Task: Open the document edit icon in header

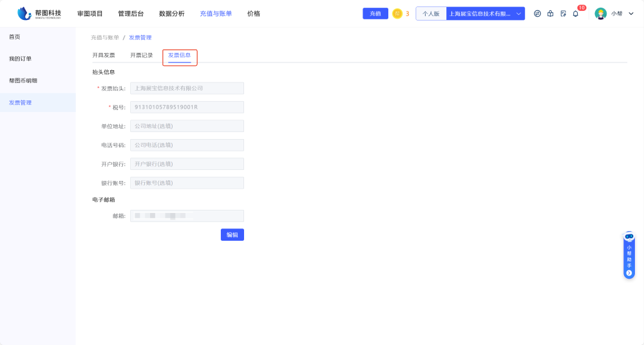Action: tap(563, 14)
